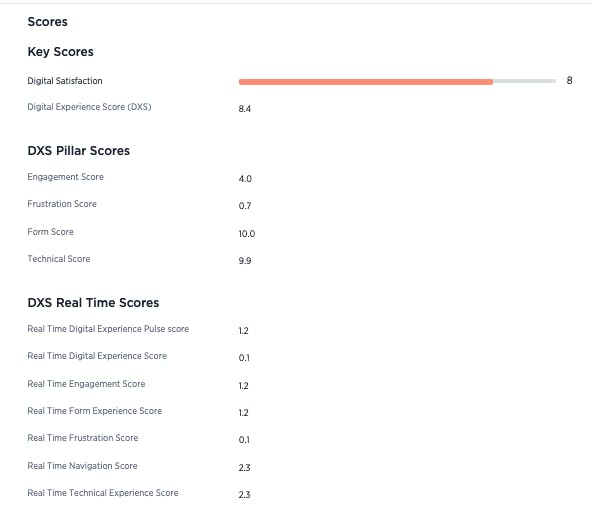Click the Technical Score label
Viewport: 591px width, 527px height.
point(59,259)
